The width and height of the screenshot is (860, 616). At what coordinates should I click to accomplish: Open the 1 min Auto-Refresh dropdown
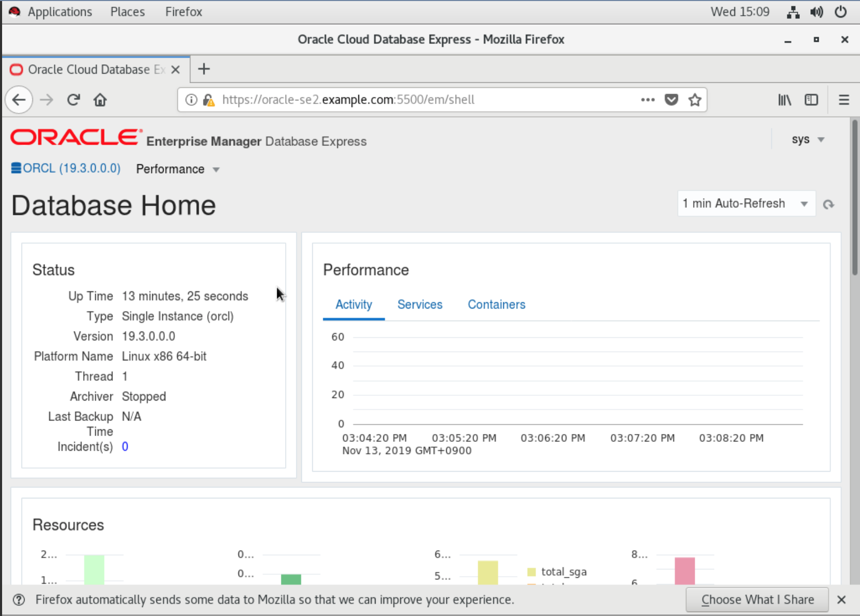tap(746, 203)
